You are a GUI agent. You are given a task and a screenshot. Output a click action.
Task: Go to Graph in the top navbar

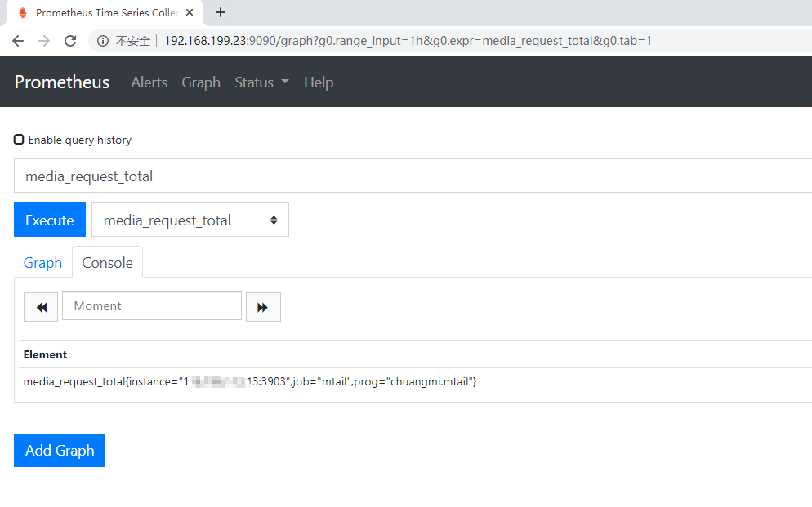point(201,82)
